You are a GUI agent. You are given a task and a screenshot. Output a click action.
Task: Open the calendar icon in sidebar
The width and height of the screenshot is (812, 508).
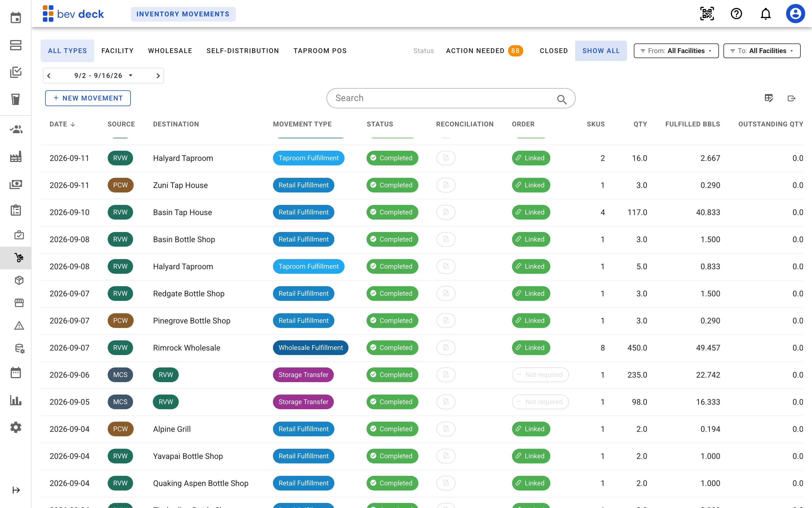point(16,17)
